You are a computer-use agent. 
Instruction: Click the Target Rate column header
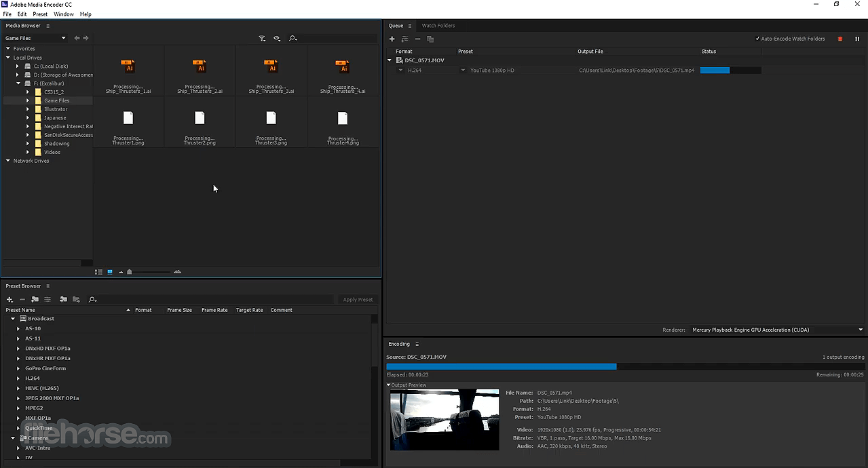pyautogui.click(x=249, y=310)
